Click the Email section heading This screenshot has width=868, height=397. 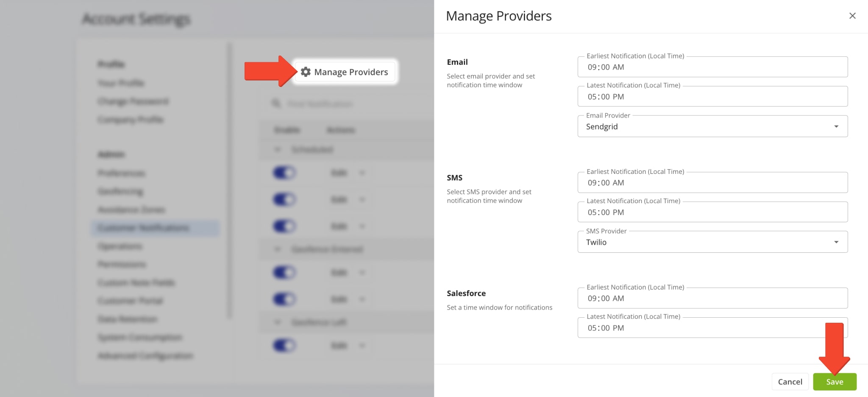pos(457,62)
